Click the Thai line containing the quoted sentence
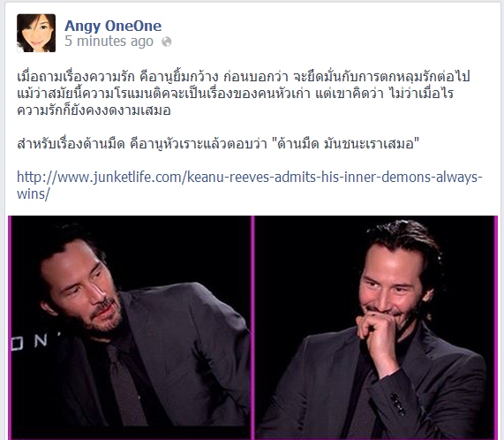This screenshot has height=440, width=504. point(218,143)
